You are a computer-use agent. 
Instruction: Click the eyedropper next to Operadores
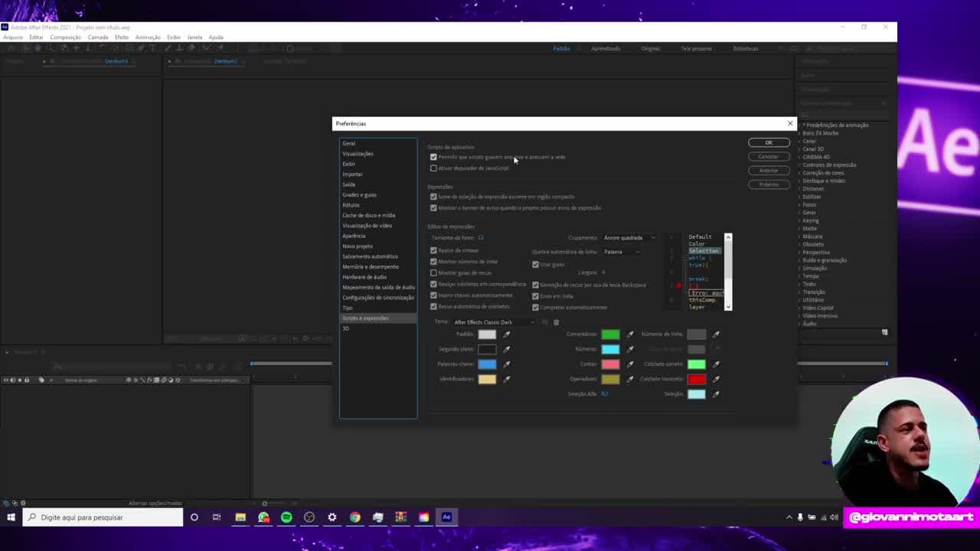[630, 379]
